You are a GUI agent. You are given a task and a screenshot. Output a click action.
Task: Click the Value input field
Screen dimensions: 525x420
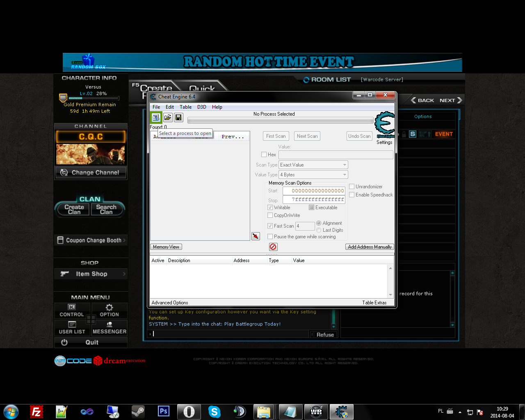coord(336,155)
